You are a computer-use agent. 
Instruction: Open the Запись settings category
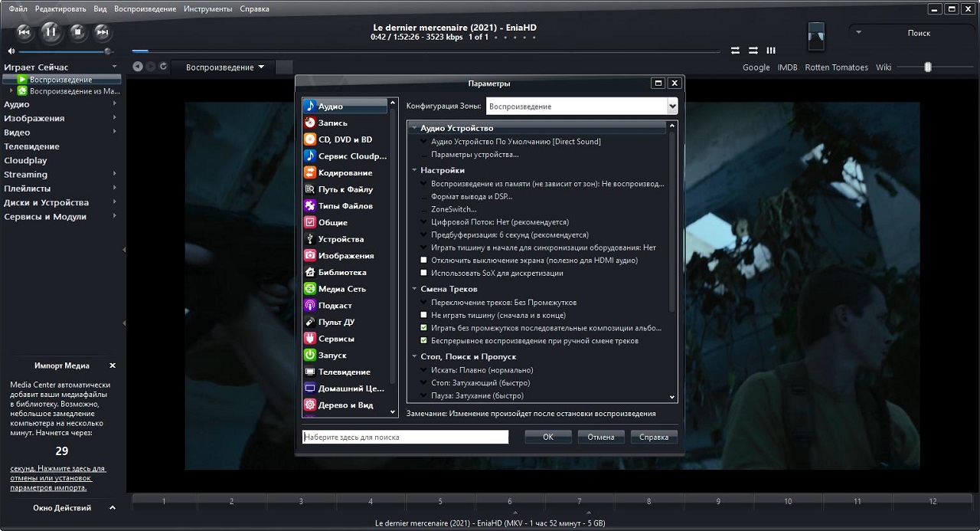coord(332,123)
